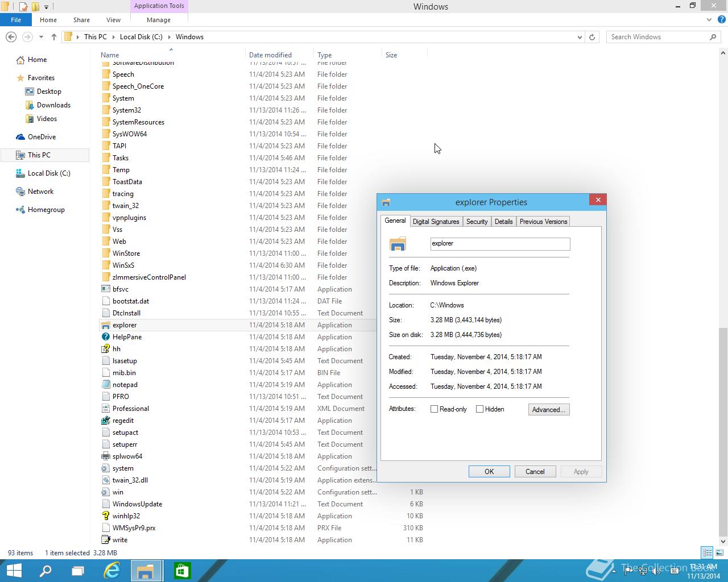
Task: Open the Quick Access Toolbar customize dropdown
Action: point(47,7)
